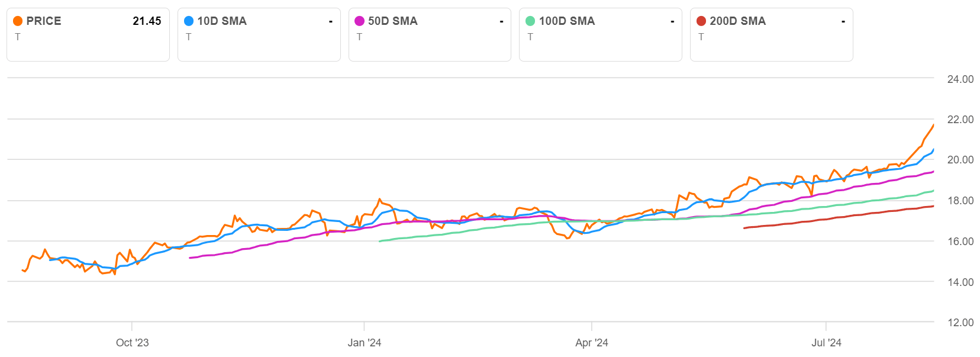
Task: Click the 24.00 y-axis label
Action: point(960,79)
